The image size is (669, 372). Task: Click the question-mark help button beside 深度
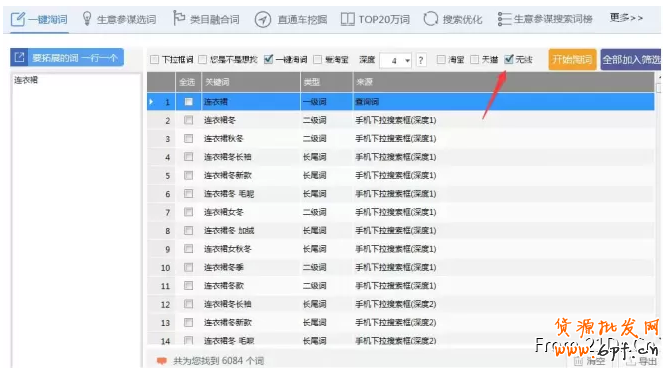(x=421, y=60)
